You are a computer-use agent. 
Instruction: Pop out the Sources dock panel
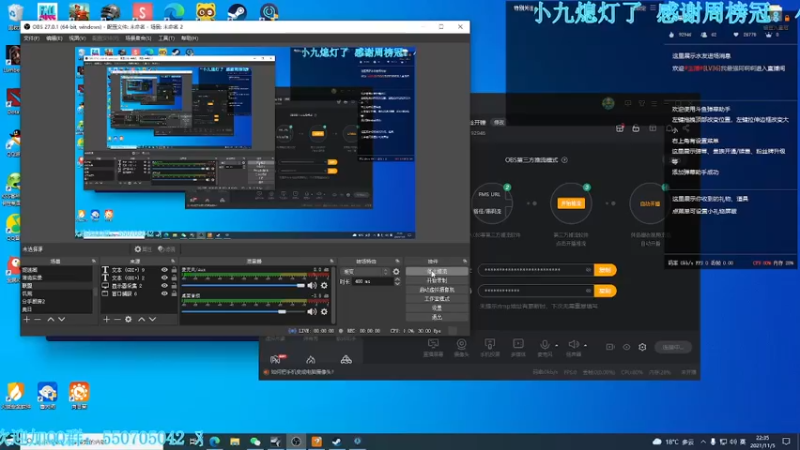click(x=173, y=261)
